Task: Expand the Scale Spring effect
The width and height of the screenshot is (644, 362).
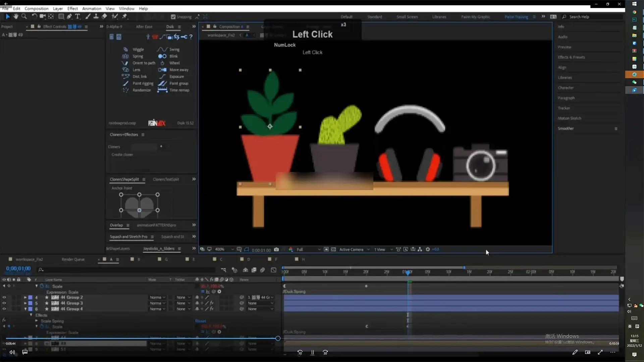Action: [37, 321]
